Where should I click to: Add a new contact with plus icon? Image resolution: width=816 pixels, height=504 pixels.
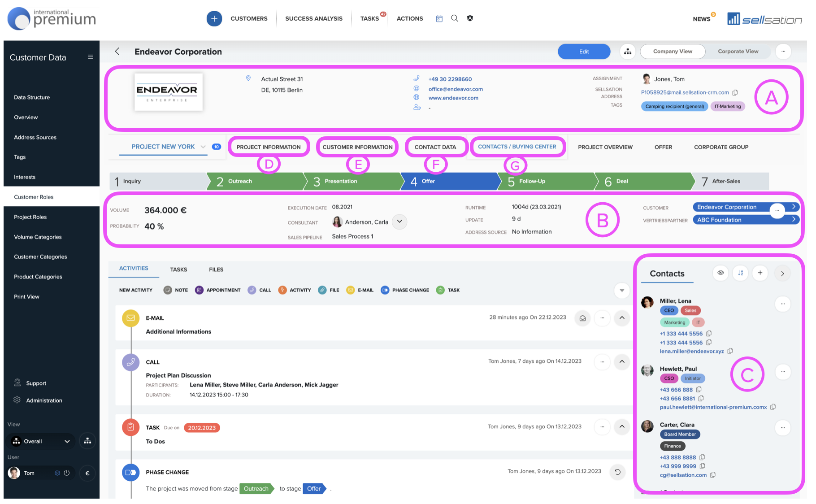(760, 273)
